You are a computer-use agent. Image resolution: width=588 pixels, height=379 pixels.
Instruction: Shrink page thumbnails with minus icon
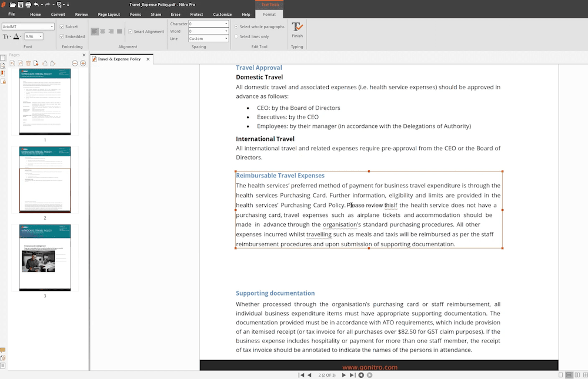[75, 63]
